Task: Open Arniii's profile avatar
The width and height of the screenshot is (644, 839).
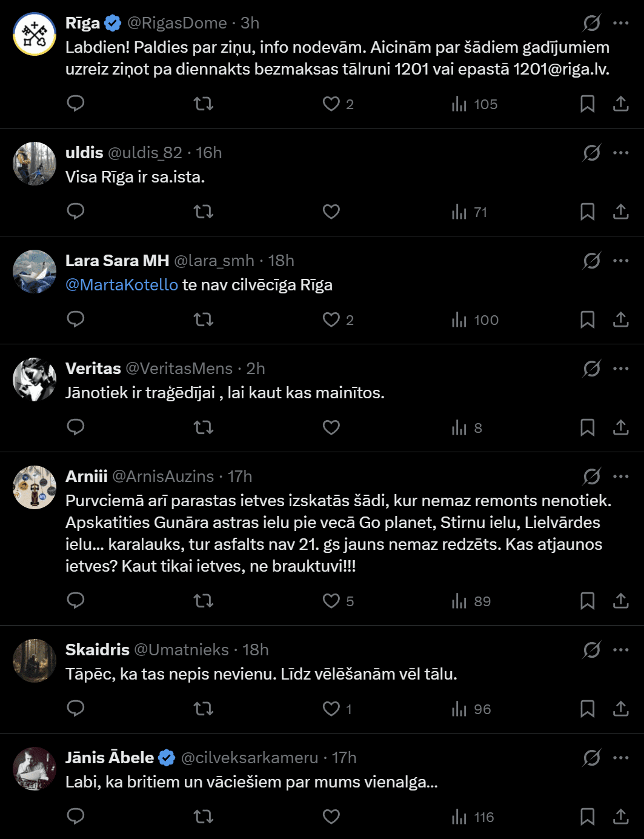Action: [35, 487]
